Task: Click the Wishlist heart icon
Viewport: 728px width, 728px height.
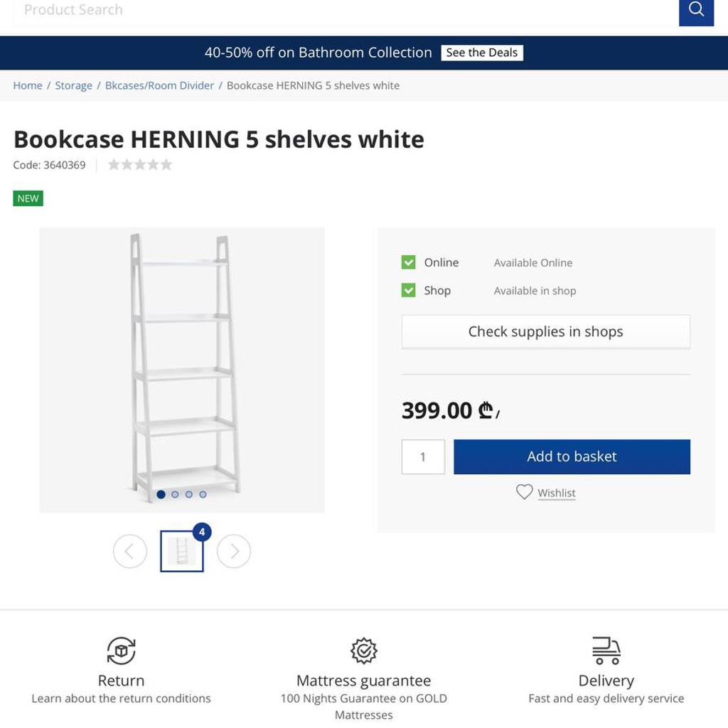Action: click(x=524, y=492)
